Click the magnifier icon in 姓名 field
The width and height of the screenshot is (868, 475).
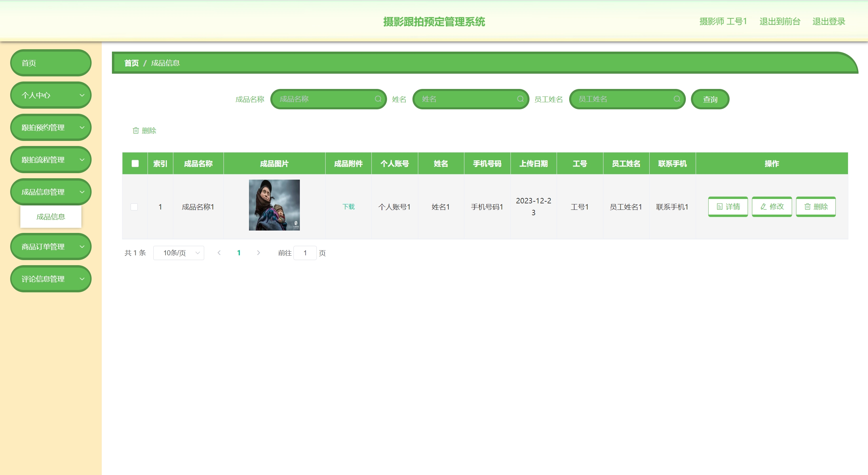(x=520, y=99)
